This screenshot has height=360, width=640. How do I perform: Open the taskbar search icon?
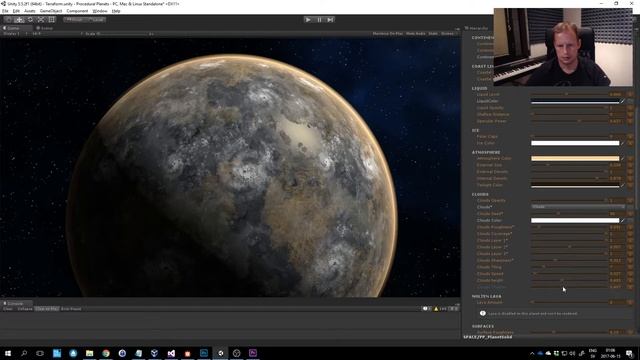(24, 353)
